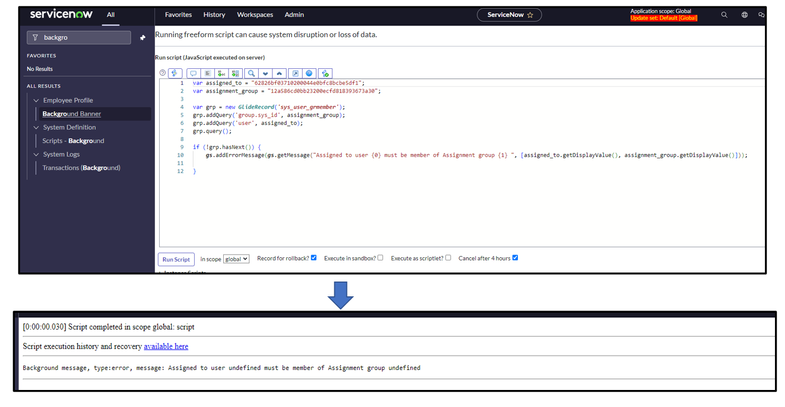Click the servicenow logo
The height and width of the screenshot is (407, 785).
[x=61, y=14]
